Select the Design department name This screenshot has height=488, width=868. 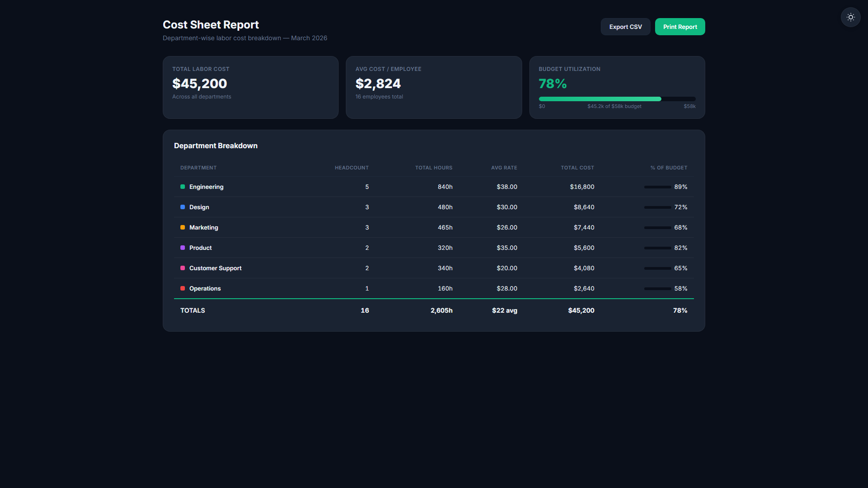click(x=199, y=207)
